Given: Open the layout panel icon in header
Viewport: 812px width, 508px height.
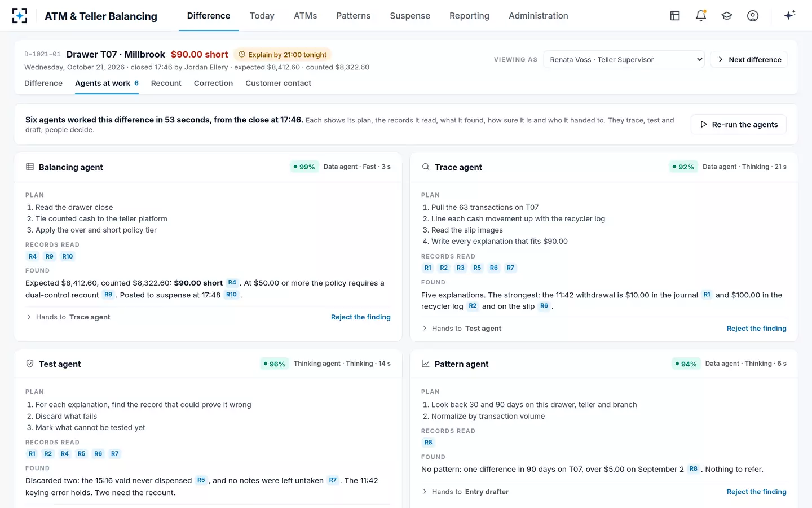Looking at the screenshot, I should point(675,16).
